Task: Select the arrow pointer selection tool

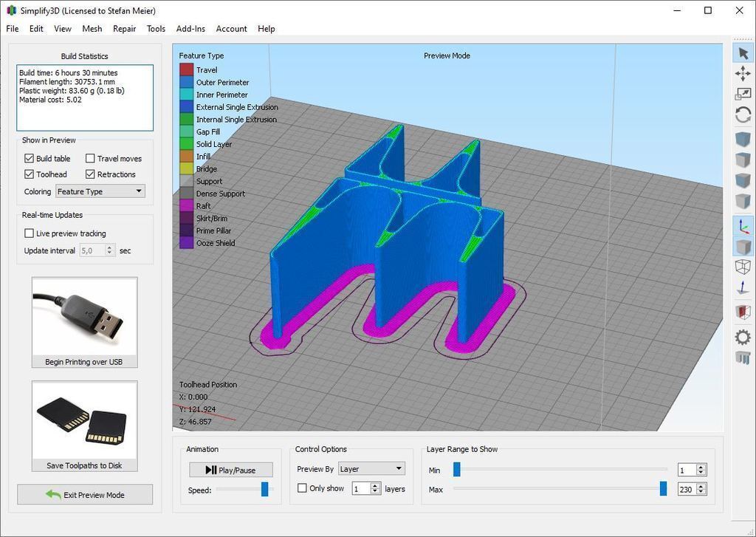Action: pyautogui.click(x=743, y=54)
